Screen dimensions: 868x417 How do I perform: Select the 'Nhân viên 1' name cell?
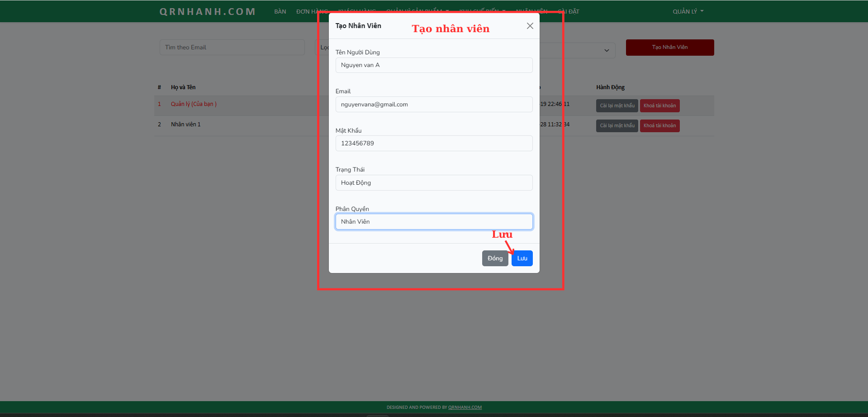pyautogui.click(x=185, y=124)
